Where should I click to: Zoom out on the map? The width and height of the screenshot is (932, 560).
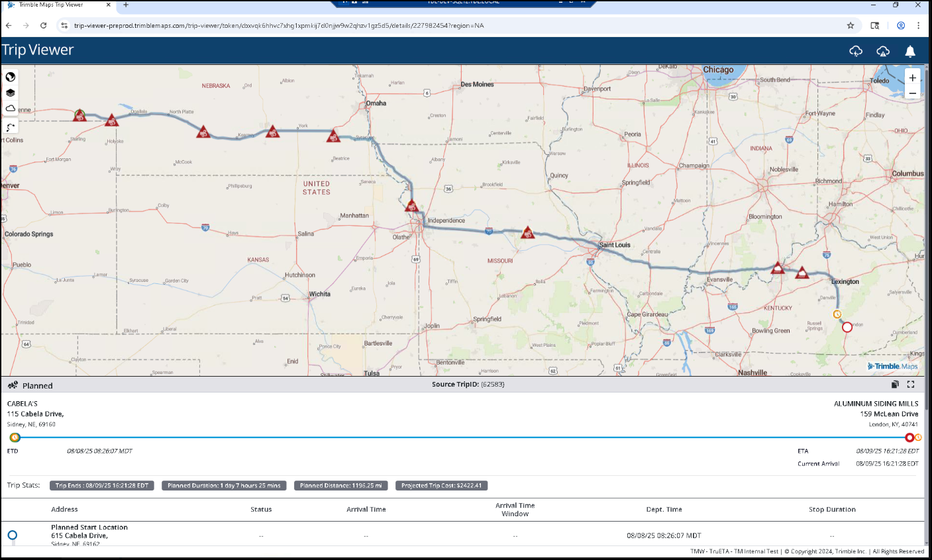pos(912,93)
